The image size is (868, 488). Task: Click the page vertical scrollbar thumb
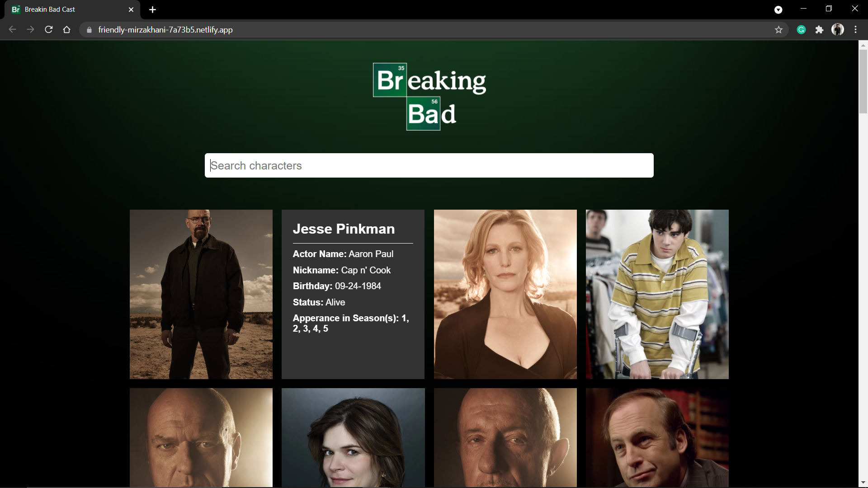tap(863, 81)
